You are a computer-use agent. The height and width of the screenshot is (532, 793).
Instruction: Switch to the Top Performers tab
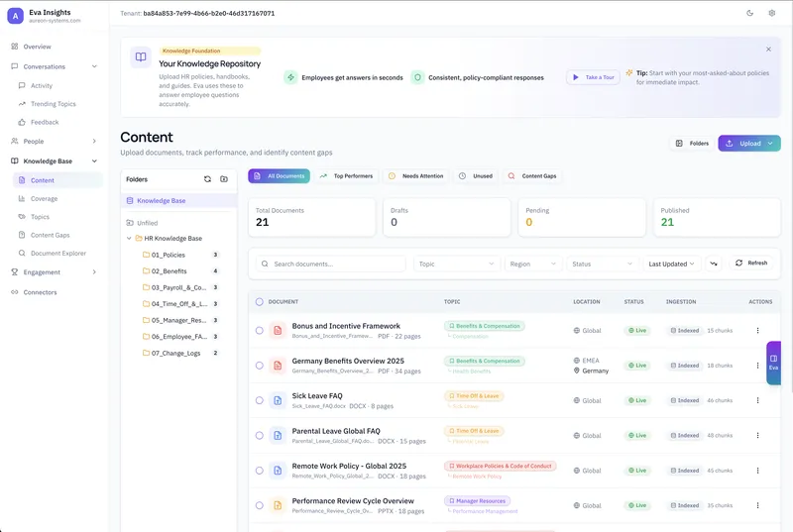[x=346, y=175]
